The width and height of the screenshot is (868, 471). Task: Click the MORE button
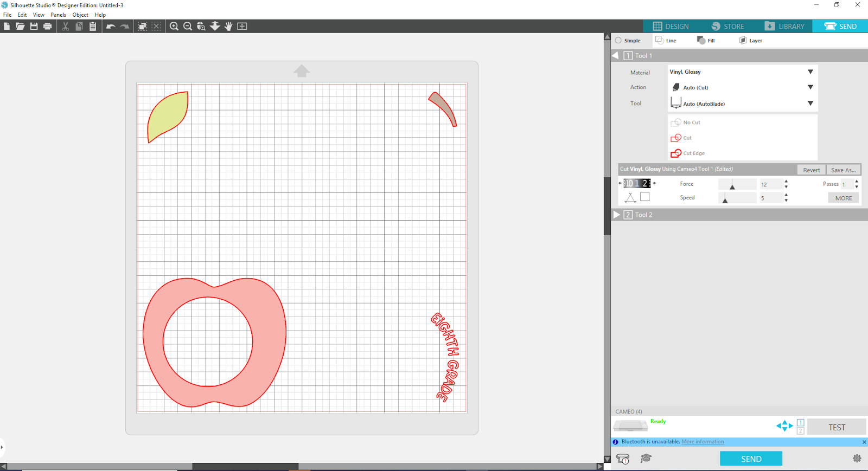click(x=844, y=198)
